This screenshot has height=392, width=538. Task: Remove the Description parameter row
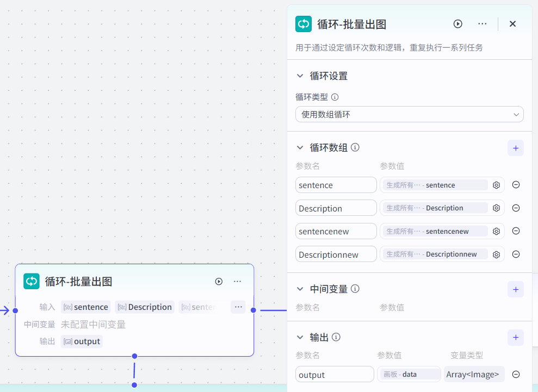(516, 208)
